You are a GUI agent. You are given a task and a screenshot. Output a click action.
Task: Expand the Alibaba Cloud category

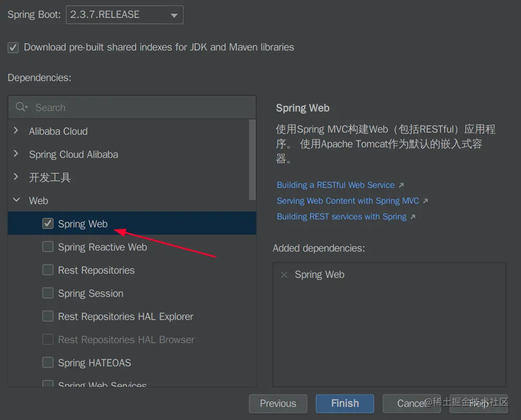[x=16, y=131]
